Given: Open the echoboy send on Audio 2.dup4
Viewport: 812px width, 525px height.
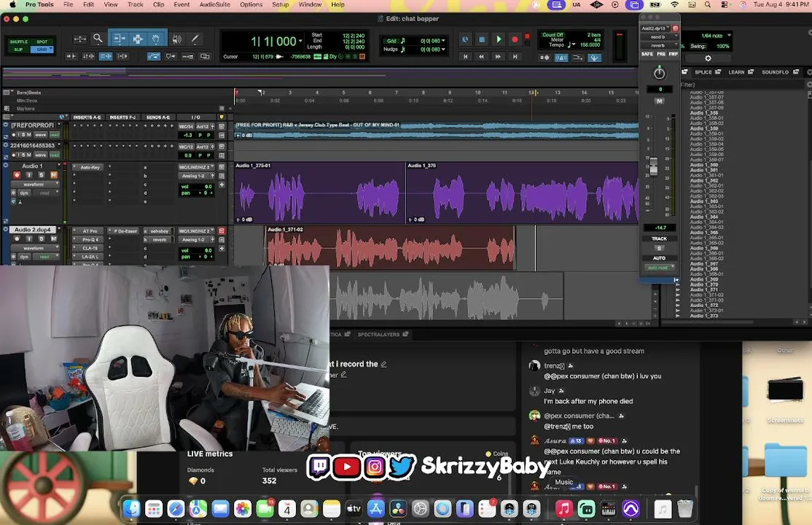Looking at the screenshot, I should coord(159,231).
